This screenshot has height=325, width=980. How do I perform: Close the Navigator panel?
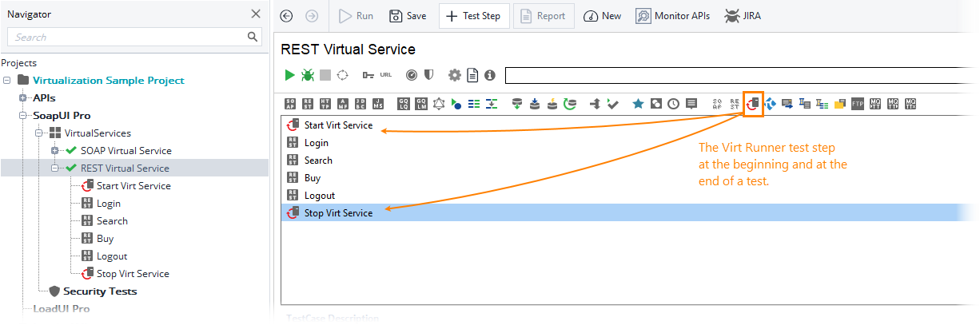[256, 14]
